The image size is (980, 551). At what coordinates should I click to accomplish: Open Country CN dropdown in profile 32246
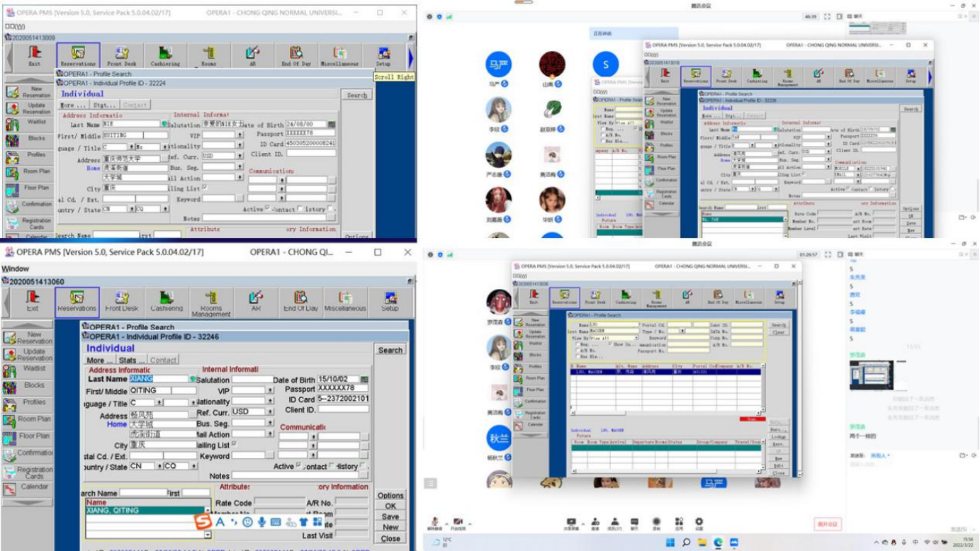tap(158, 466)
